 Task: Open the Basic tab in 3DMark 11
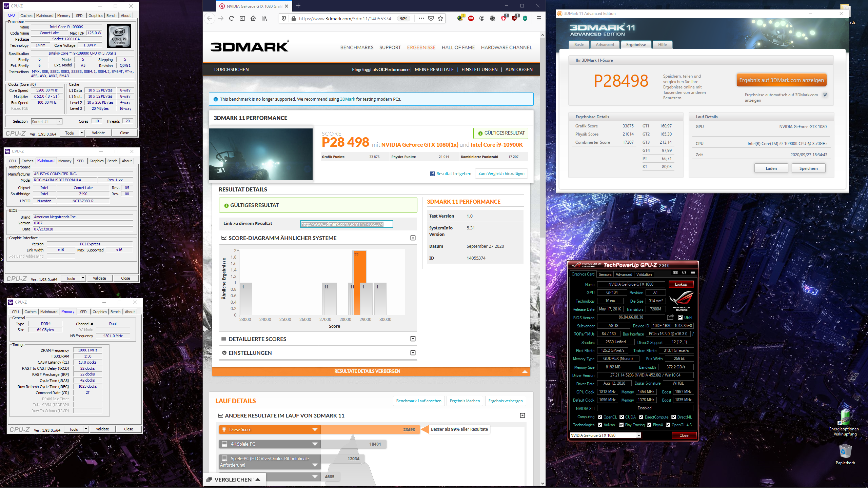(579, 45)
